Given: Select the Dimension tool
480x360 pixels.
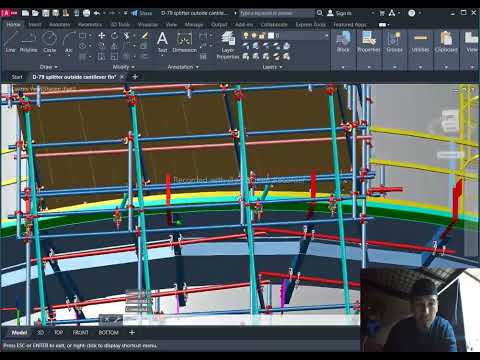Looking at the screenshot, I should (184, 42).
